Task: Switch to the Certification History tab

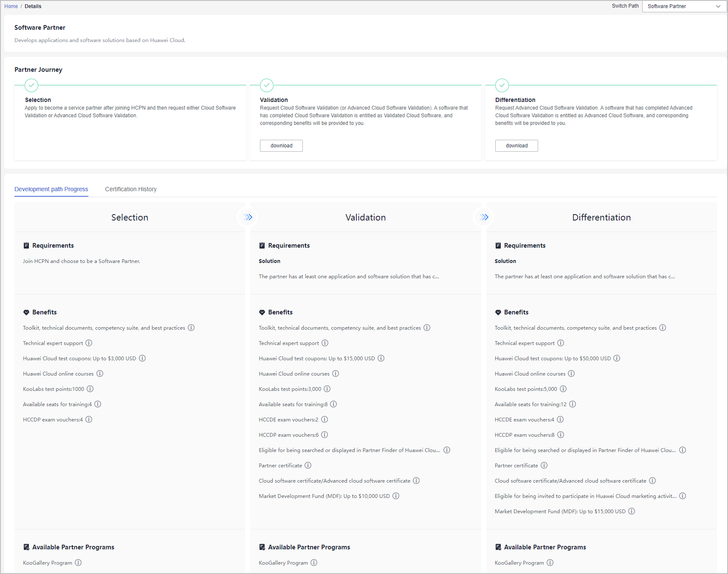Action: pyautogui.click(x=131, y=189)
